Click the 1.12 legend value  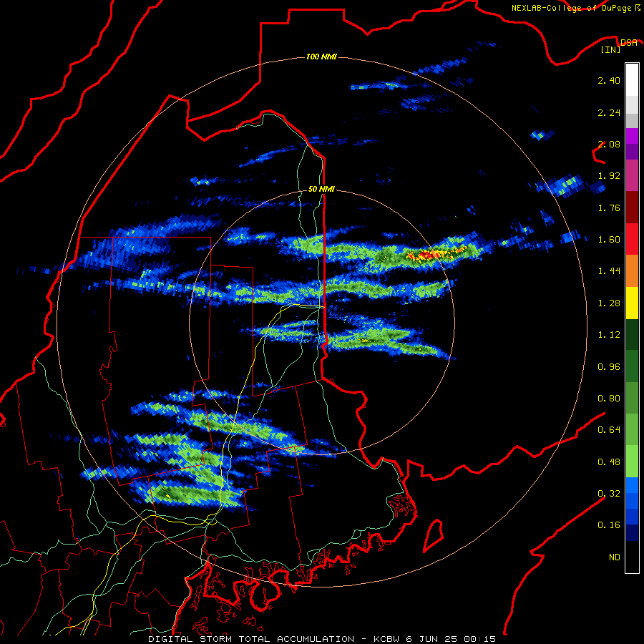click(609, 335)
